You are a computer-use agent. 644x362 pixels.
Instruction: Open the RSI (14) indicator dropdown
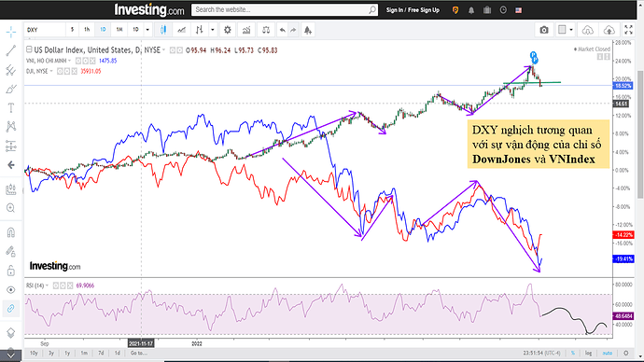[x=47, y=285]
